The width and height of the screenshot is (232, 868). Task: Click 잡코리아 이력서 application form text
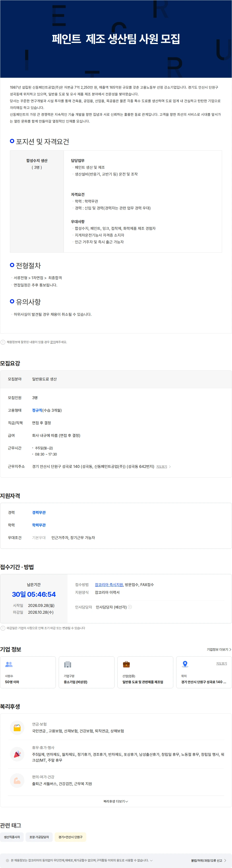click(x=107, y=592)
